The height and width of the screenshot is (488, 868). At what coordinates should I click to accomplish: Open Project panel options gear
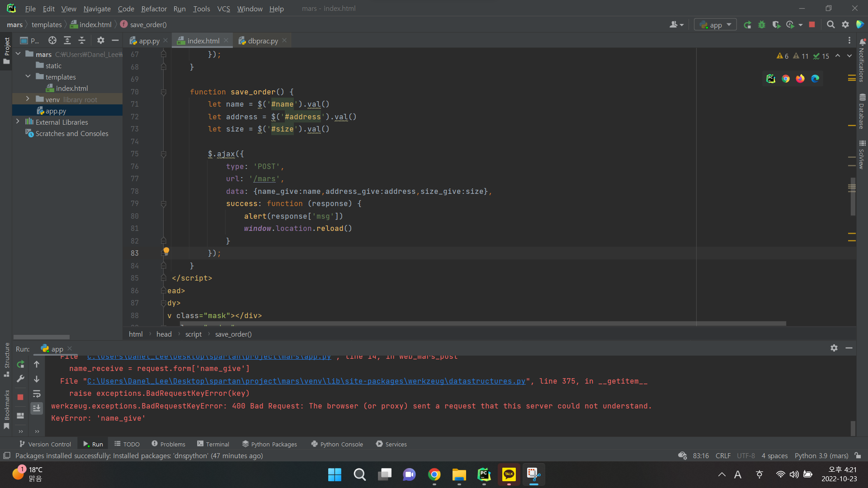pyautogui.click(x=100, y=41)
